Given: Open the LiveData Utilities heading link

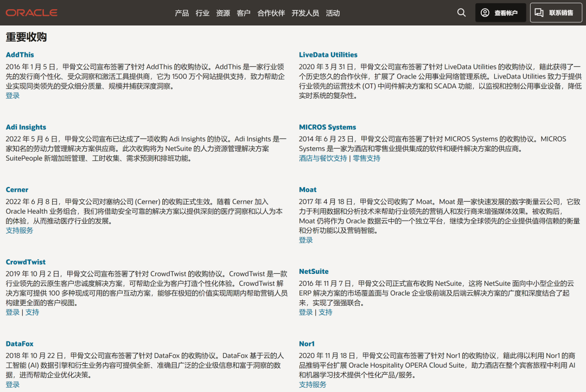Looking at the screenshot, I should pyautogui.click(x=328, y=55).
